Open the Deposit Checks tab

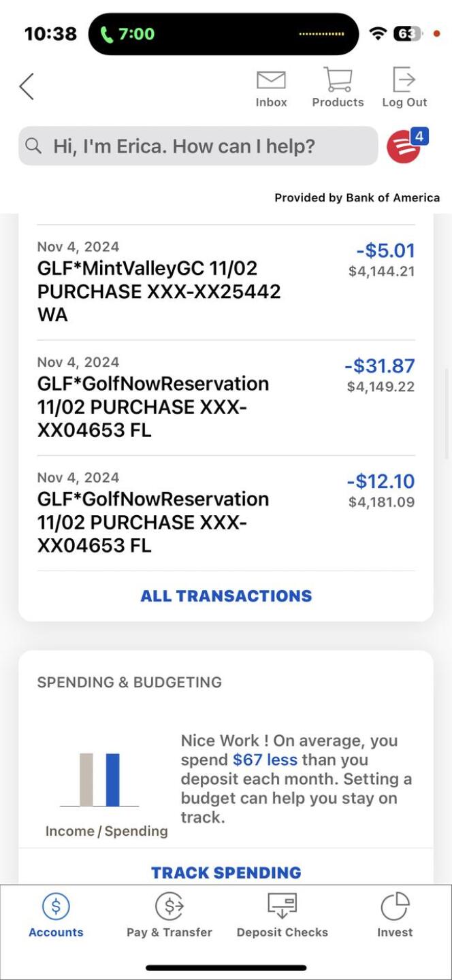point(282,916)
